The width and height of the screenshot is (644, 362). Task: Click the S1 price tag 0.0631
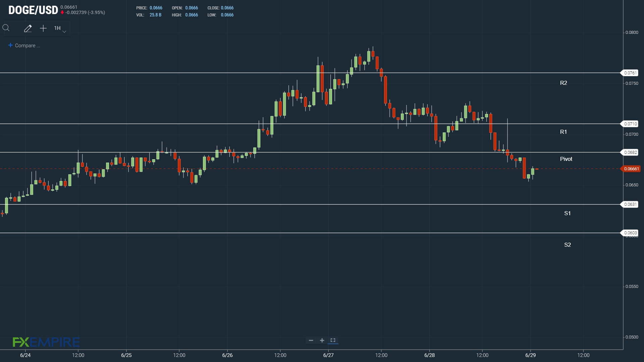click(x=630, y=204)
